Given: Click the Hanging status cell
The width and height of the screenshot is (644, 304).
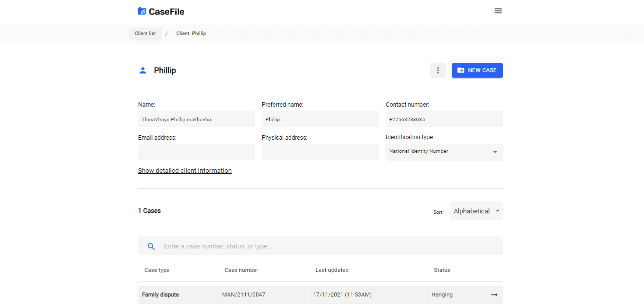Looking at the screenshot, I should coord(465,295).
